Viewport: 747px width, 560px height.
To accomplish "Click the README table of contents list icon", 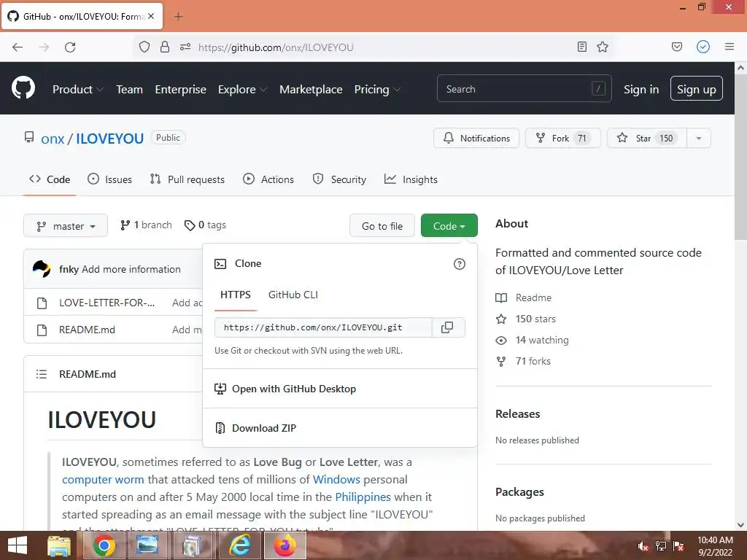I will 42,374.
